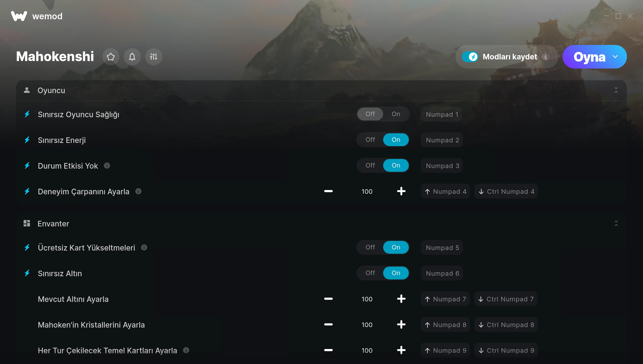Click info icon beside Deneyim Çarpanını Ayarla
The width and height of the screenshot is (643, 364).
click(138, 191)
